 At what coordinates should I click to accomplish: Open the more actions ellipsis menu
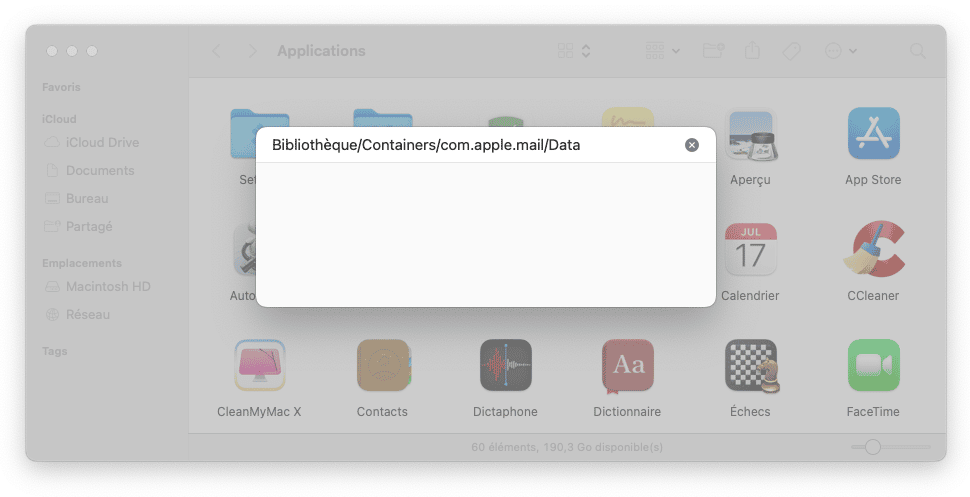pyautogui.click(x=841, y=51)
